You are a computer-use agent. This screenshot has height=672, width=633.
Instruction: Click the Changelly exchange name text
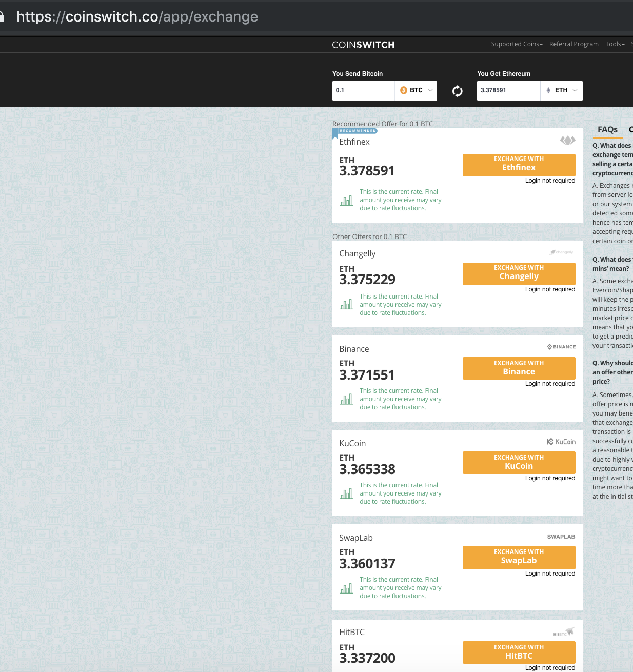358,253
